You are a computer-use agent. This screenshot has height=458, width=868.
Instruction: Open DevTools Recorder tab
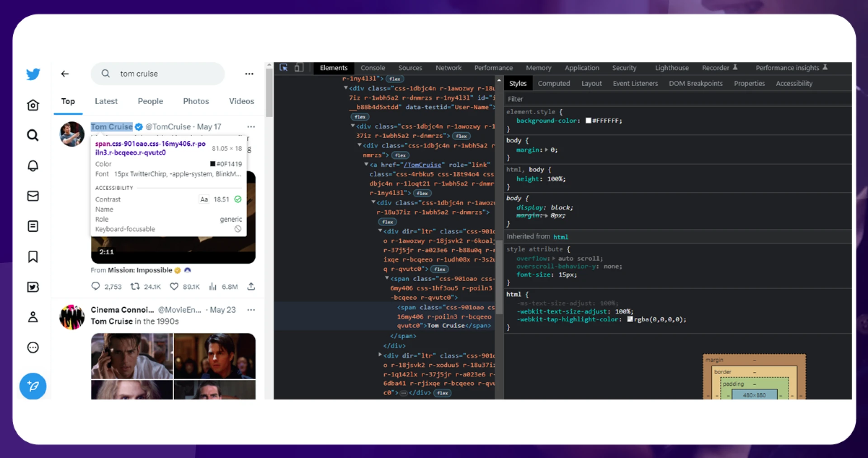tap(719, 68)
